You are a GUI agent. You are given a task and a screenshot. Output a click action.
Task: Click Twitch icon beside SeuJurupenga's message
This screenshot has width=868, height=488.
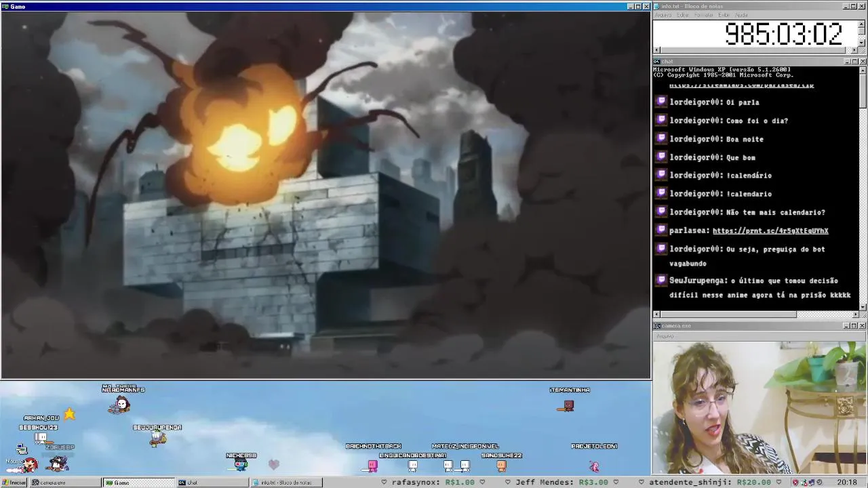click(661, 280)
